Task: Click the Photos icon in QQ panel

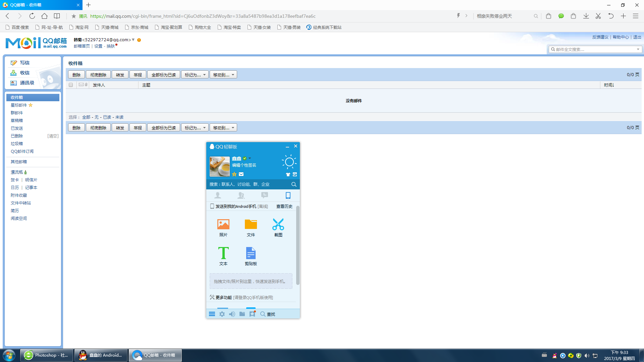Action: pyautogui.click(x=223, y=224)
